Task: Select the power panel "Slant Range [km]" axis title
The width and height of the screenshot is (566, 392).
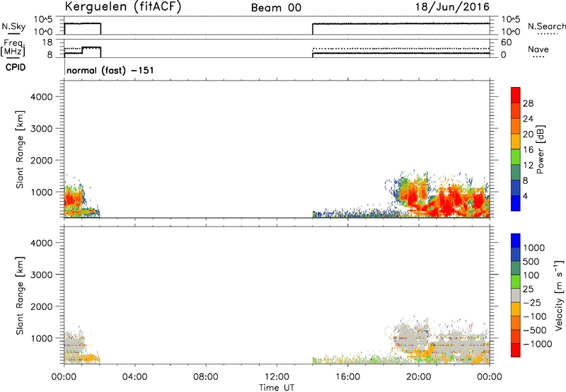Action: click(x=20, y=149)
